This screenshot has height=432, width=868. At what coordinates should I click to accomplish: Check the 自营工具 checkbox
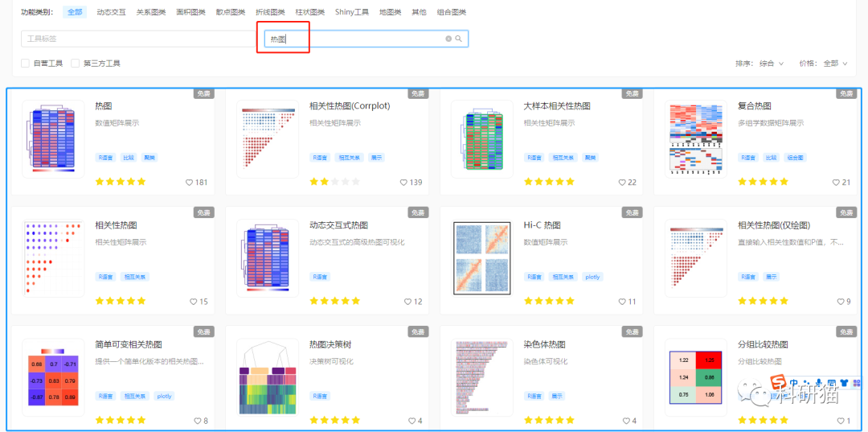[25, 63]
